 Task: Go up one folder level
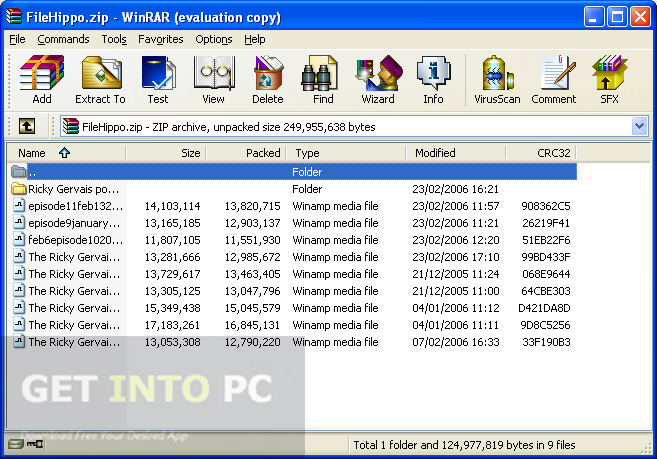coord(27,126)
